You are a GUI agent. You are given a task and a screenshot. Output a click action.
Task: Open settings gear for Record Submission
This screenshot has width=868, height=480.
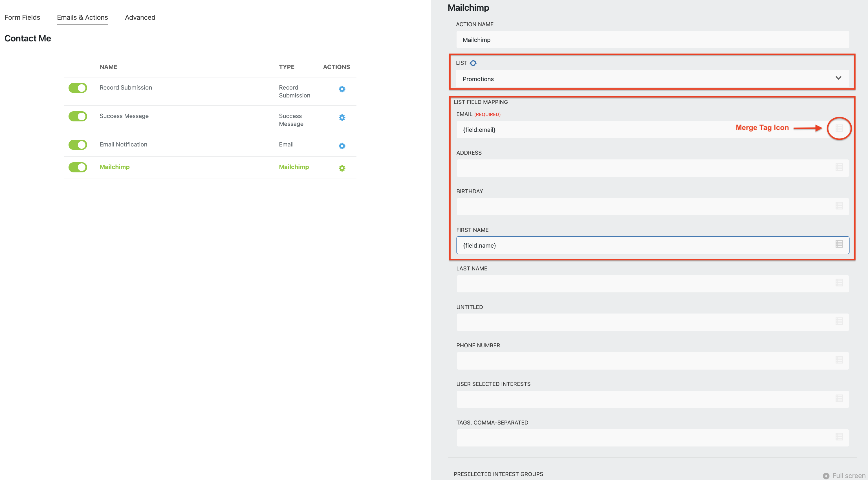(342, 89)
